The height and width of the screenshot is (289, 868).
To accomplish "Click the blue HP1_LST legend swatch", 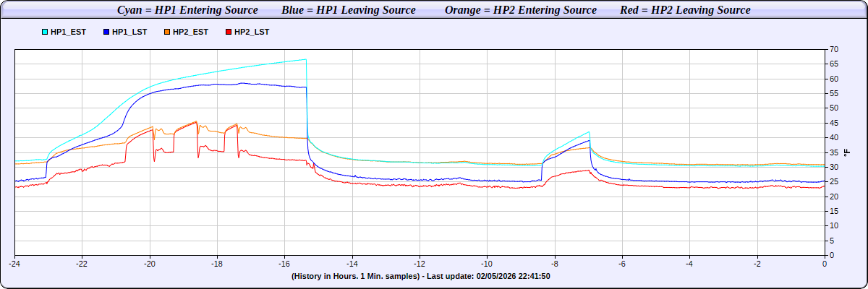I will (107, 33).
